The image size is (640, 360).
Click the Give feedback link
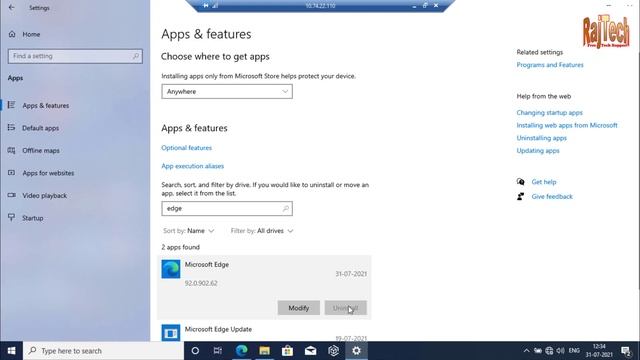[x=552, y=197]
